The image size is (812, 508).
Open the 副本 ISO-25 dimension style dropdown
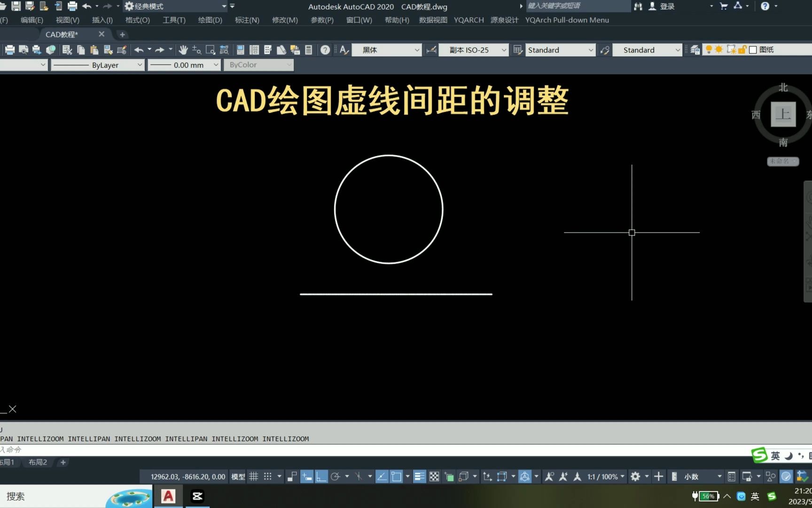[x=474, y=50]
